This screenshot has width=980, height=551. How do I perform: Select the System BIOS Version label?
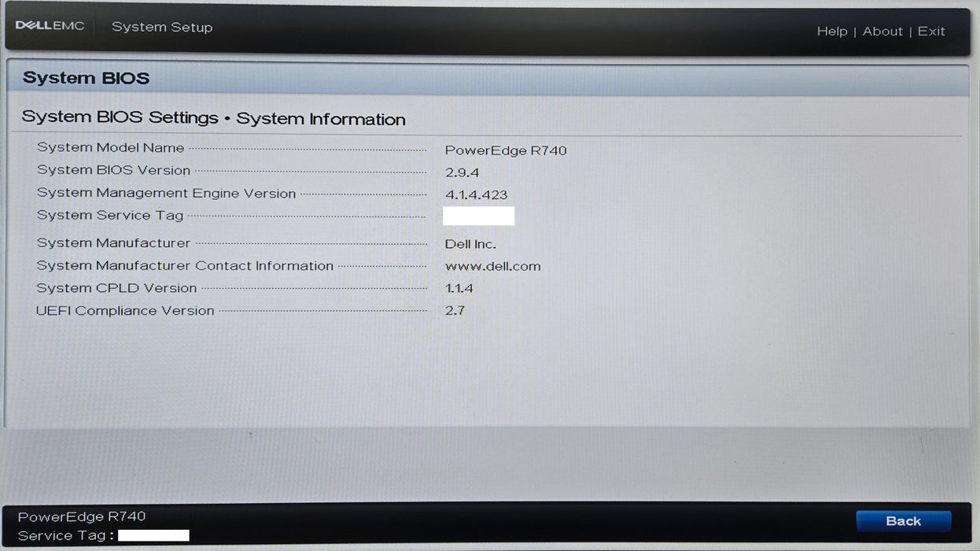pyautogui.click(x=113, y=170)
